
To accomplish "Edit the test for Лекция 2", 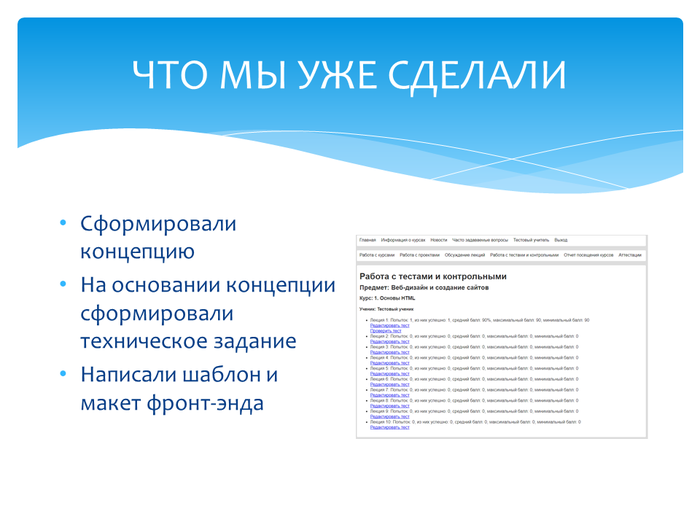I will 390,341.
